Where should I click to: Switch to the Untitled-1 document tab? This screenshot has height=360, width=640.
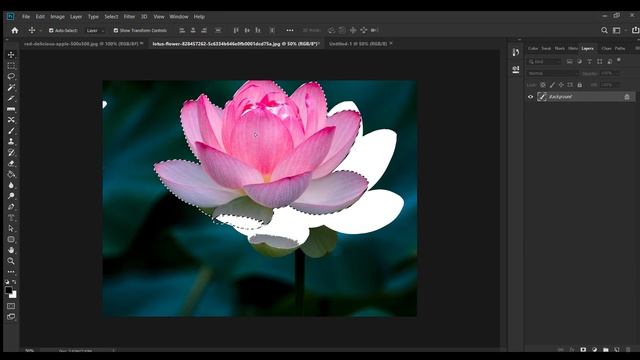click(x=359, y=43)
